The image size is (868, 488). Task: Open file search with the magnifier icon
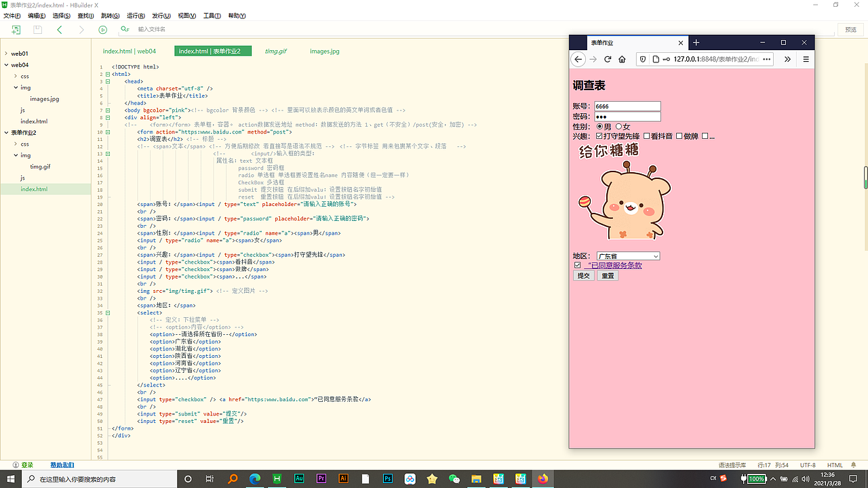pos(124,29)
